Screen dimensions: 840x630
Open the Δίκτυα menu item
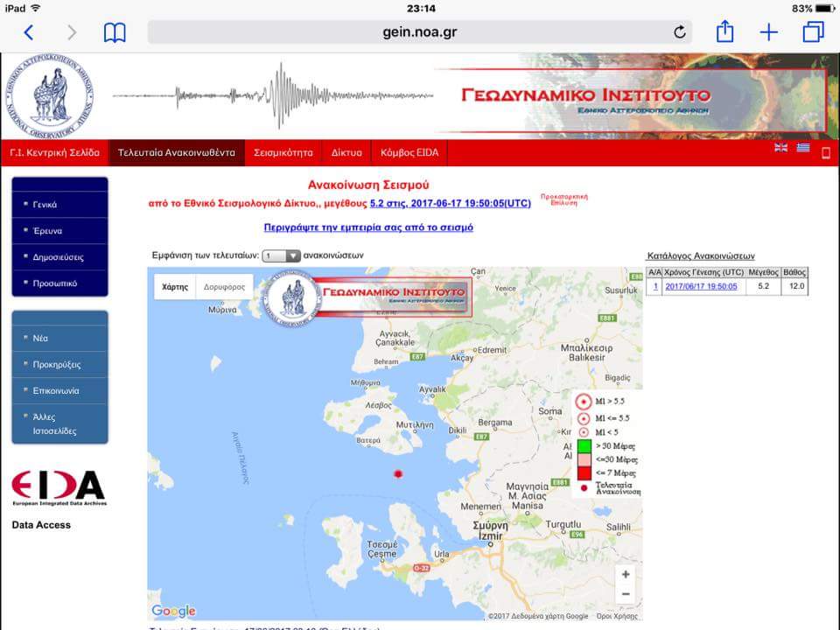point(346,152)
